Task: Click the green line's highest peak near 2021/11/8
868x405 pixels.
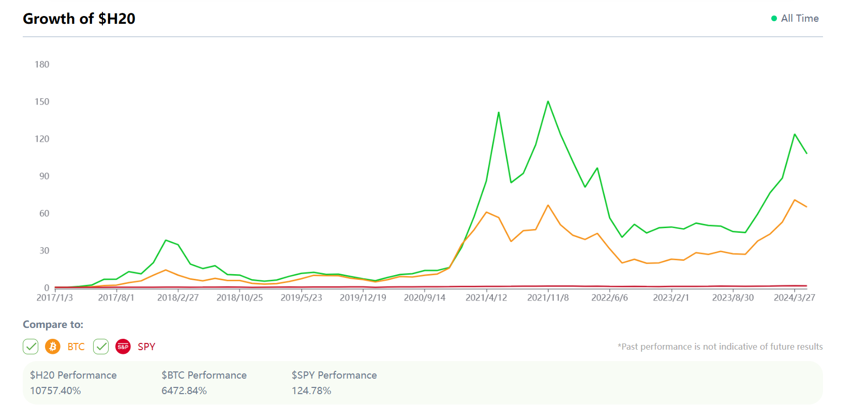Action: click(548, 101)
